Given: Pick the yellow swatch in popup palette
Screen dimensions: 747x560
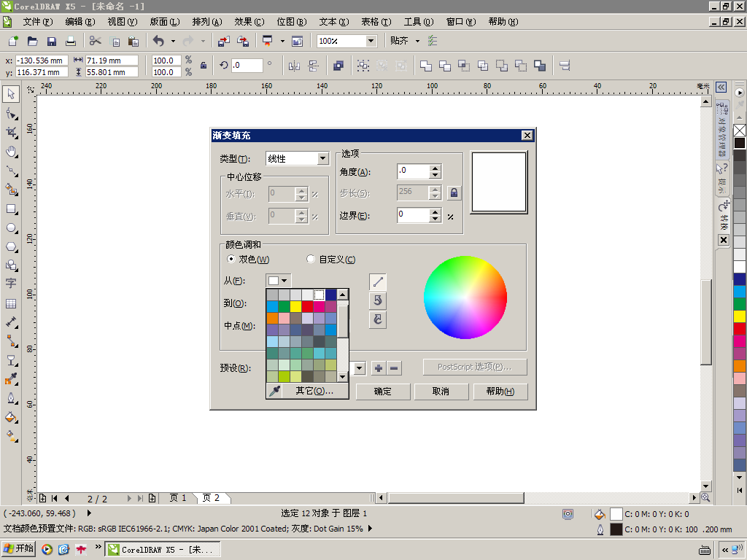Looking at the screenshot, I should tap(296, 306).
